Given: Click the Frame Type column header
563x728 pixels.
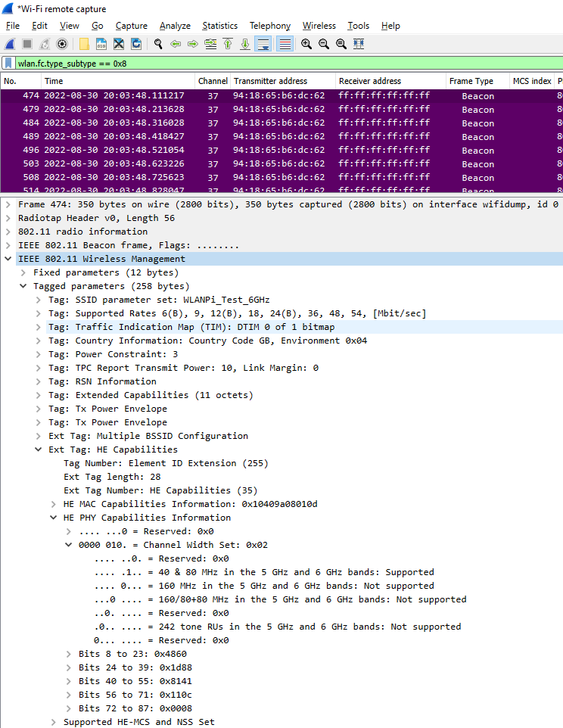Looking at the screenshot, I should point(471,81).
